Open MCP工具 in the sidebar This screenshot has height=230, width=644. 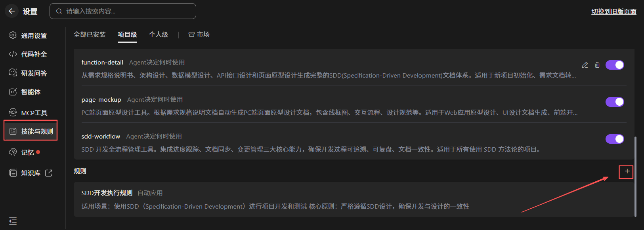click(x=34, y=113)
